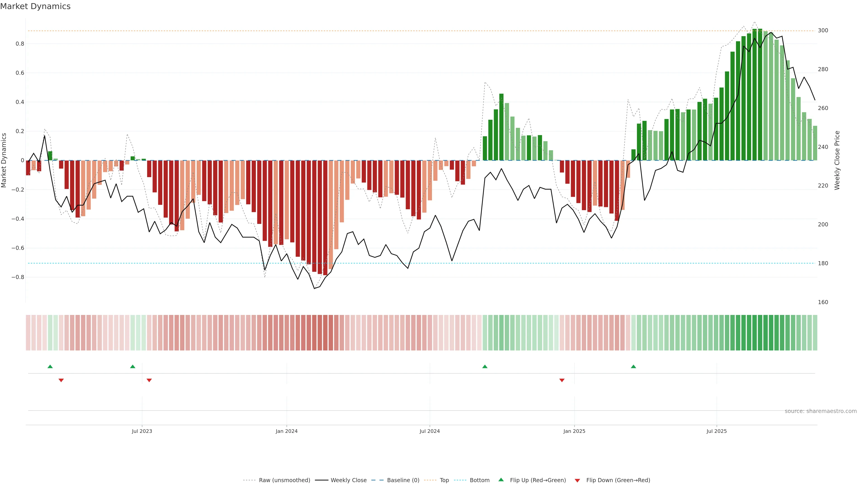Click the source: sharemaestro.com text

point(821,411)
